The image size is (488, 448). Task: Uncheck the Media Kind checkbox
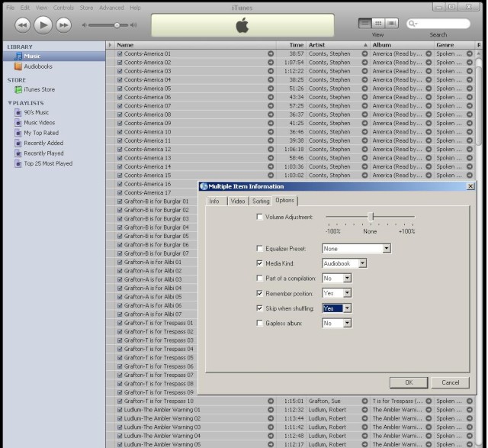tap(259, 263)
